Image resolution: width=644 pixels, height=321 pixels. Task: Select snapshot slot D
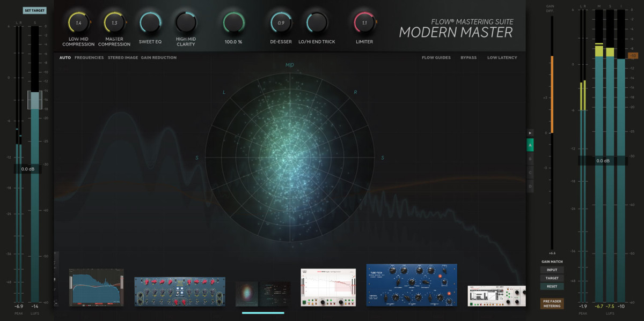coord(530,186)
